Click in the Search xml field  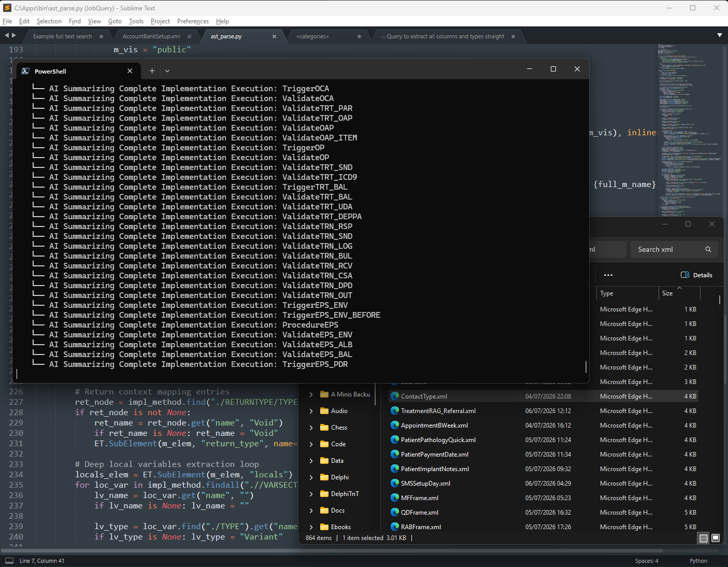click(x=674, y=249)
